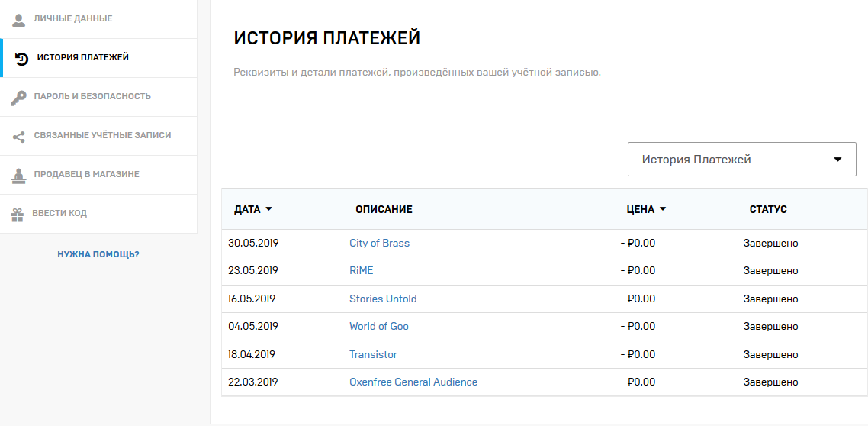Click the seller stamp icon in sidebar
The width and height of the screenshot is (868, 426).
(19, 175)
